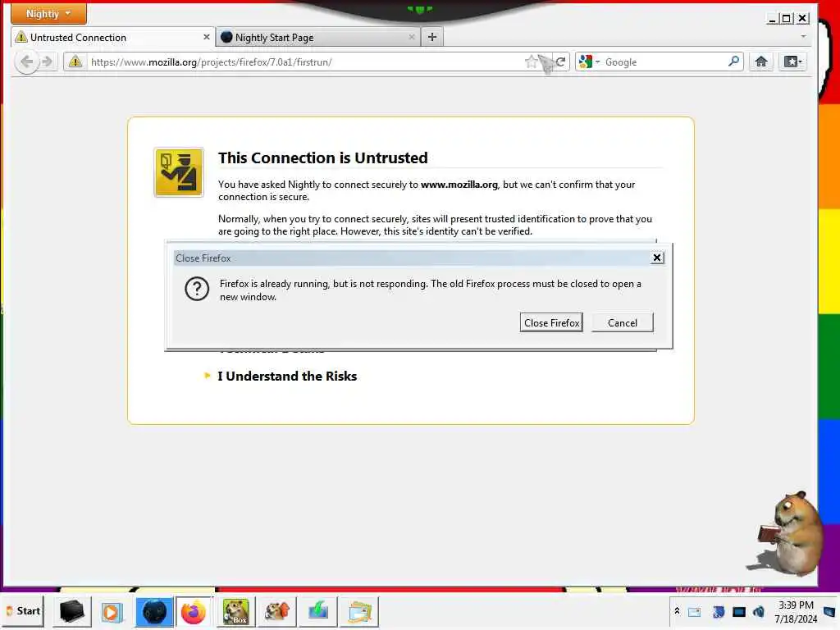Open the list all tabs dropdown arrow
Image resolution: width=840 pixels, height=630 pixels.
coord(803,36)
